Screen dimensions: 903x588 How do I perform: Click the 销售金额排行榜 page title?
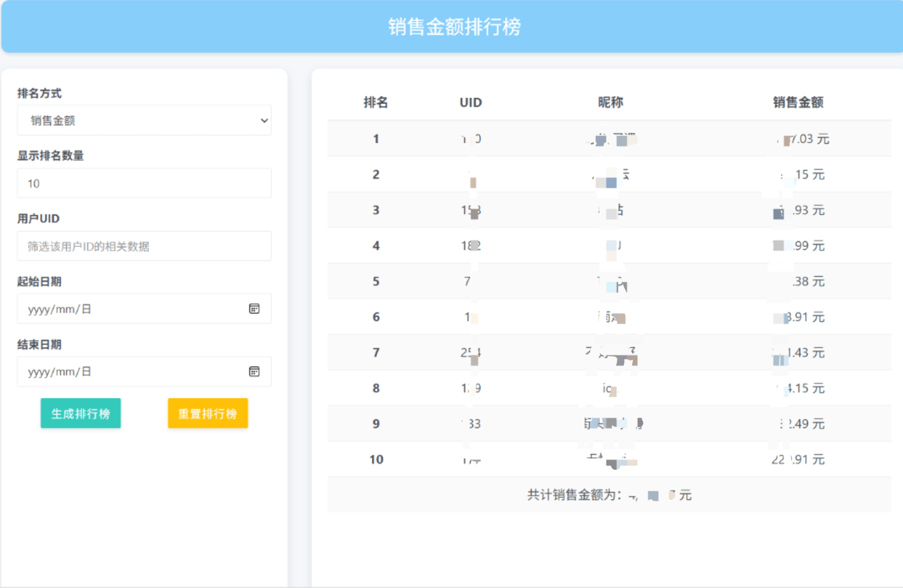(454, 27)
